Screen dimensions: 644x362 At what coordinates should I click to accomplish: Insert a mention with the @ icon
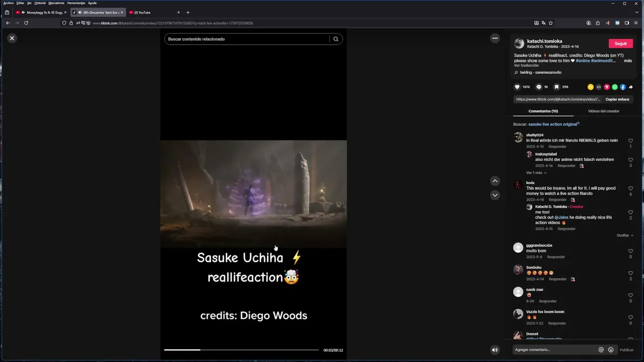coord(601,350)
